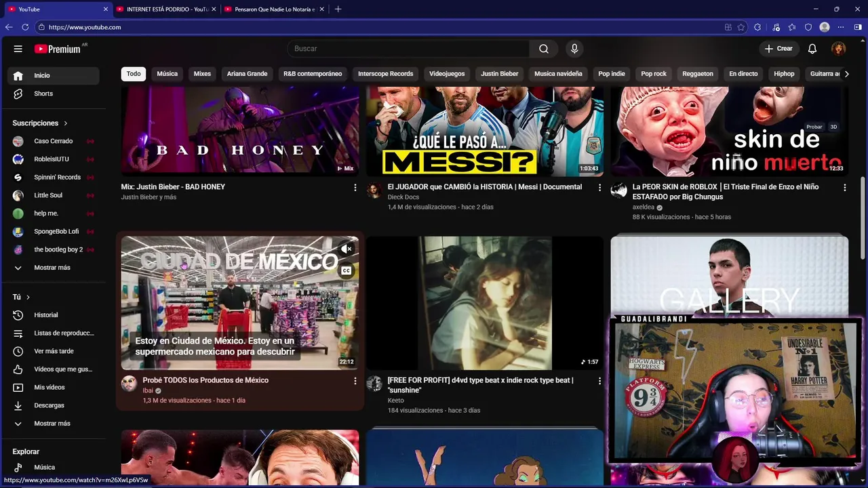This screenshot has height=488, width=868.
Task: Close the INTERNET ESTÁ PODRIDO tab
Action: [x=214, y=9]
